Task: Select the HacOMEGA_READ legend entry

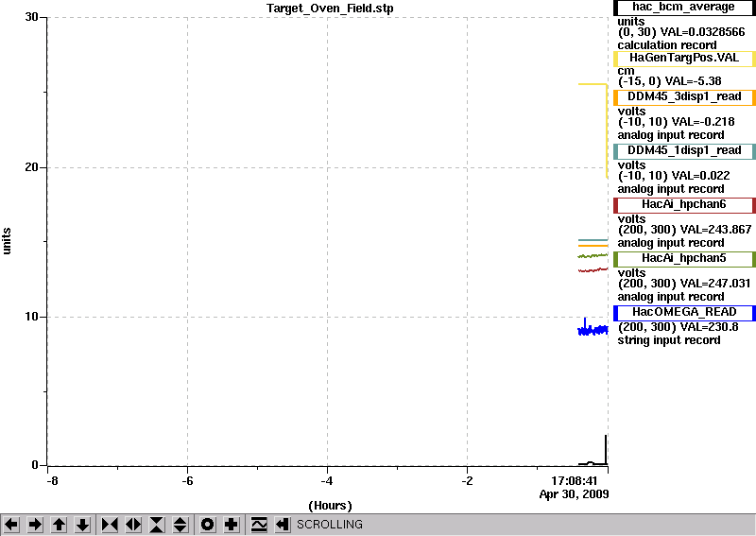Action: pos(684,313)
